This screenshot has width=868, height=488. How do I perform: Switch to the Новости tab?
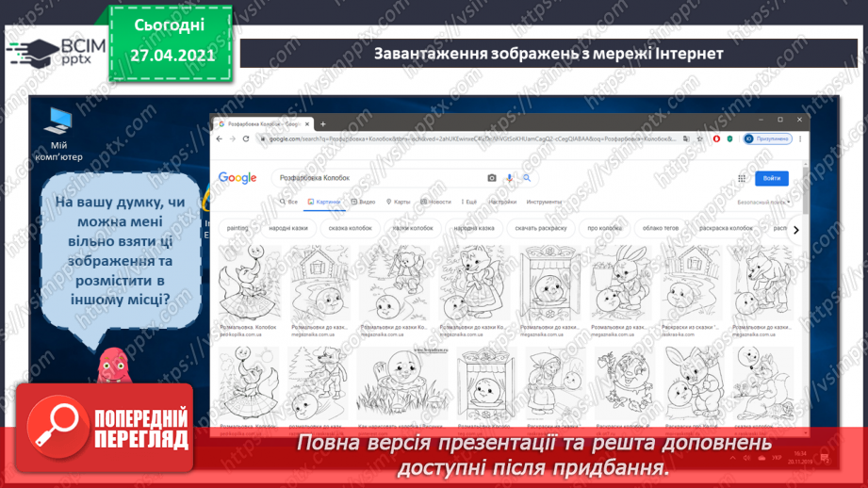[436, 202]
